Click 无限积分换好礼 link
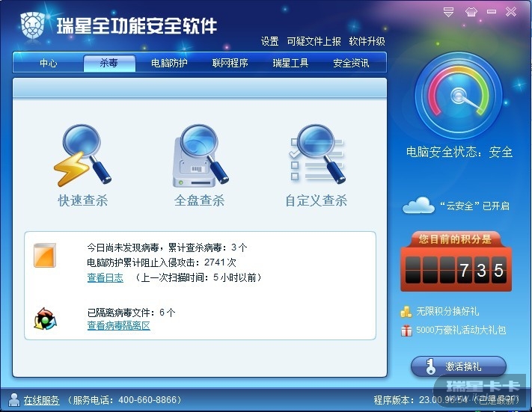Viewport: 532px width, 412px height. pyautogui.click(x=447, y=311)
